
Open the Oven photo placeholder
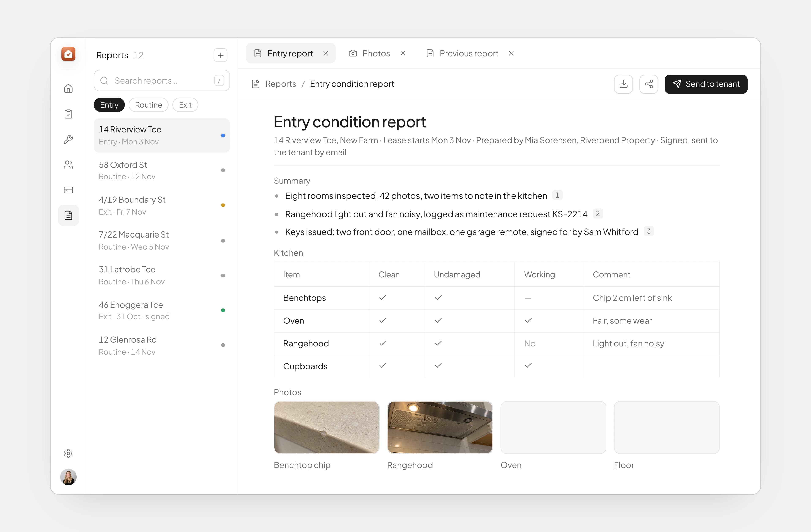[553, 427]
